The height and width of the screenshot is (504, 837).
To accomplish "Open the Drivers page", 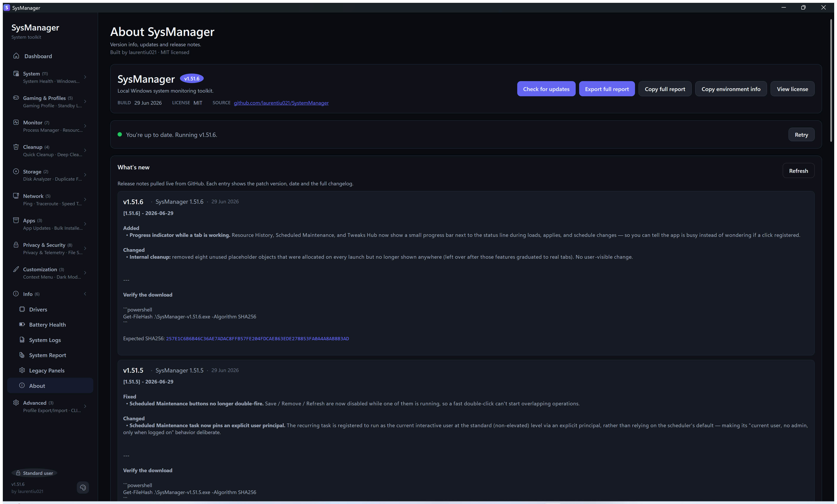I will pos(50,309).
